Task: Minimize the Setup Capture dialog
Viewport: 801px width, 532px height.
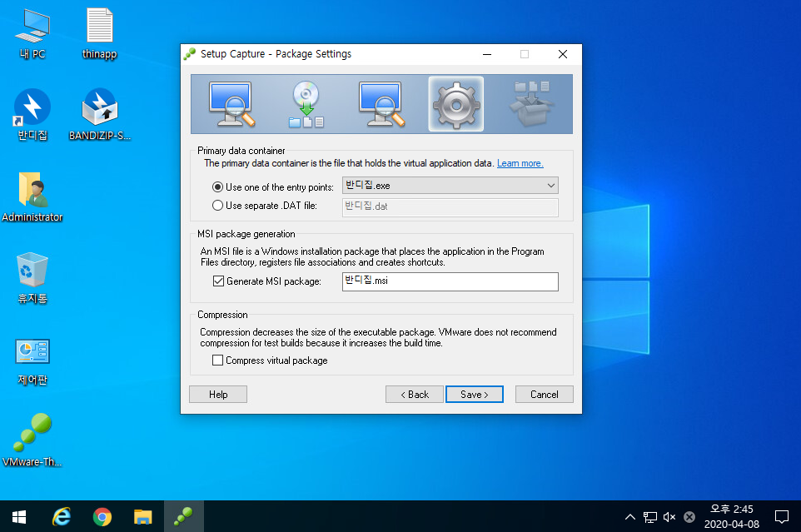Action: coord(487,54)
